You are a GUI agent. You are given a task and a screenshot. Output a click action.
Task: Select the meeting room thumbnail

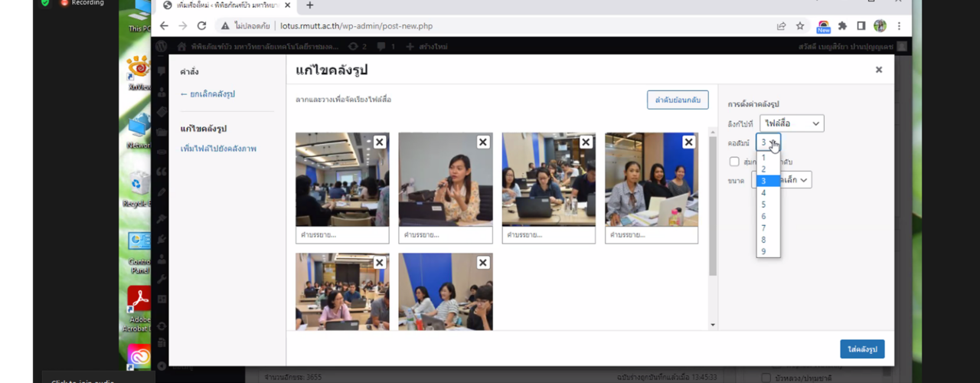(x=342, y=179)
